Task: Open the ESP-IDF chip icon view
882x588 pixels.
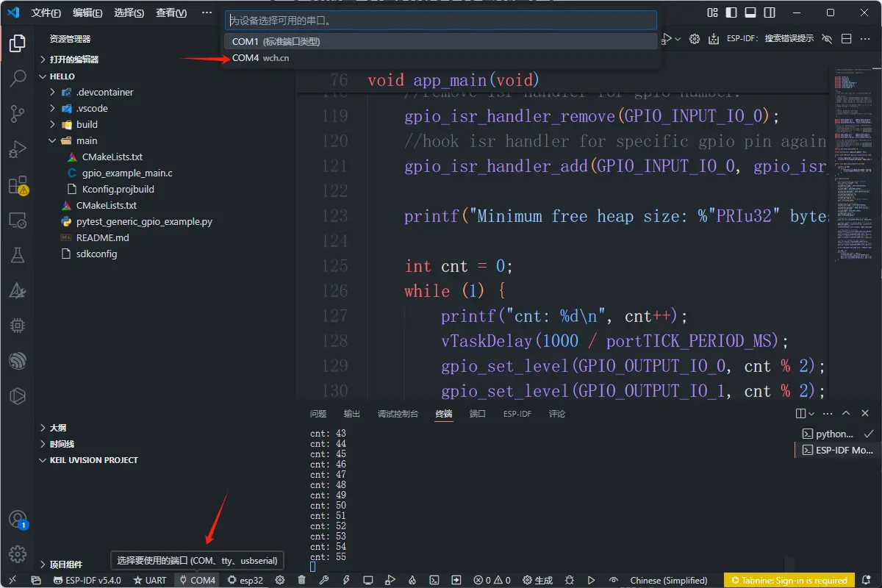Action: click(x=17, y=326)
